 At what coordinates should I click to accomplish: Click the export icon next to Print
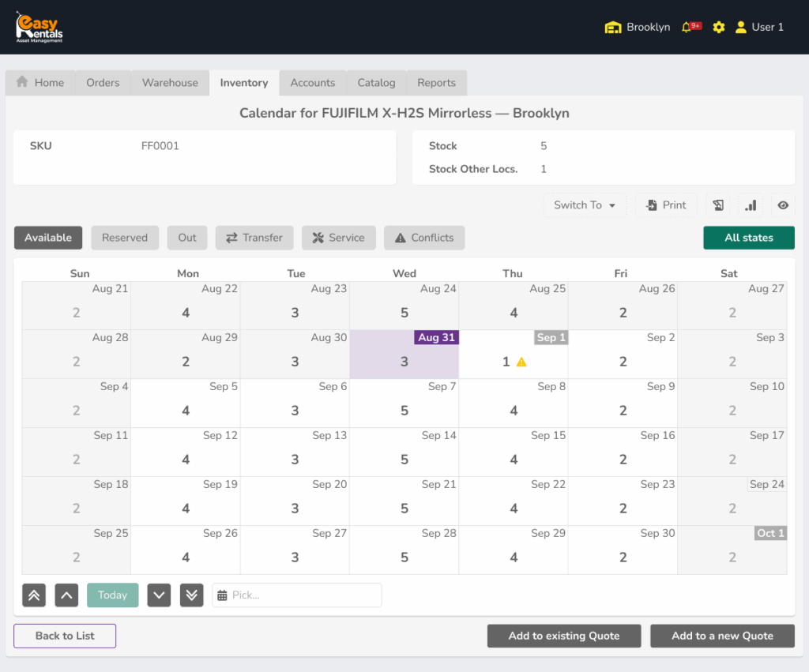(x=717, y=205)
